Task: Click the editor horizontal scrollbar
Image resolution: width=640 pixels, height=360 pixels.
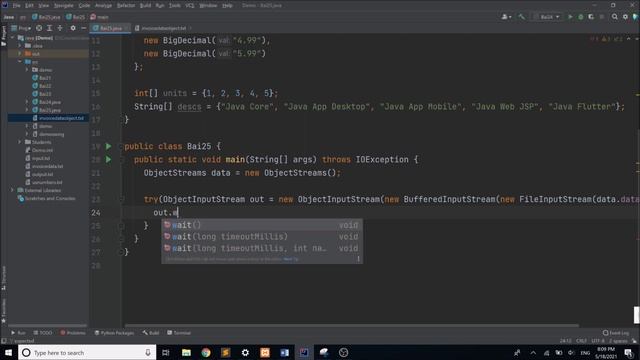Action: 351,326
